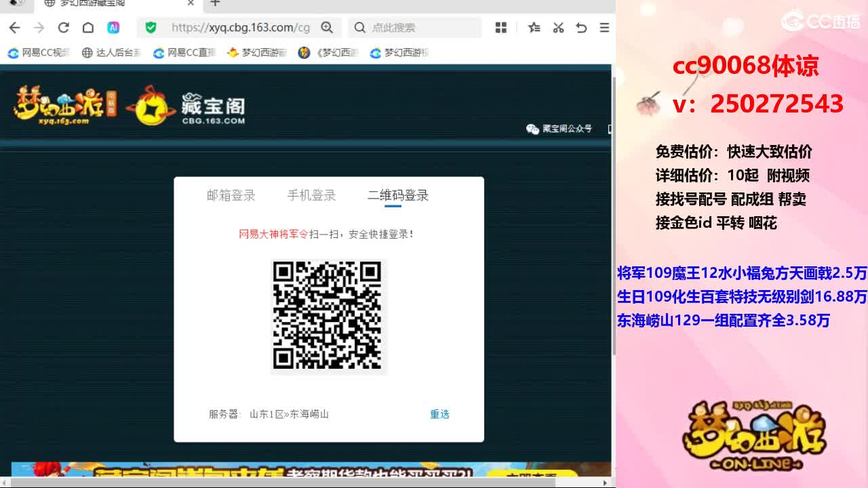The height and width of the screenshot is (488, 868).
Task: Click the zoom magnifier in address bar
Action: coord(327,28)
